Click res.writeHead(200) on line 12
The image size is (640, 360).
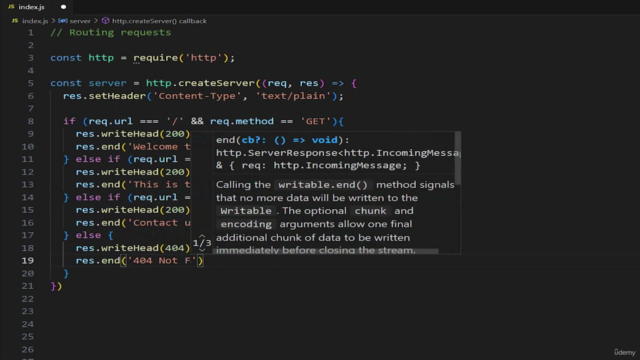point(133,172)
